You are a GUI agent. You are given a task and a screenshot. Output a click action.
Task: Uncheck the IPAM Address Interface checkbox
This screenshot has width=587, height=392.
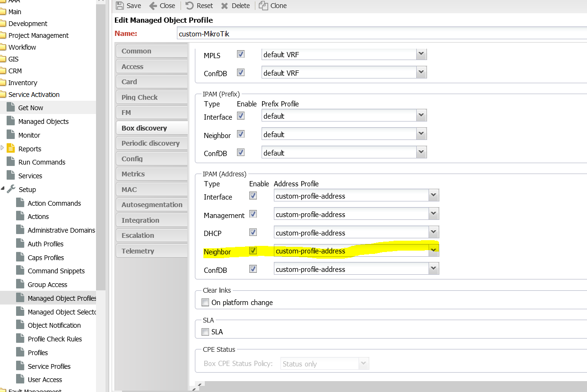click(253, 195)
